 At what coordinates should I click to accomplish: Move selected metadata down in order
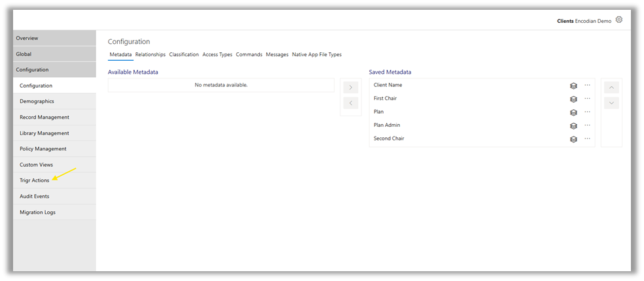[611, 103]
